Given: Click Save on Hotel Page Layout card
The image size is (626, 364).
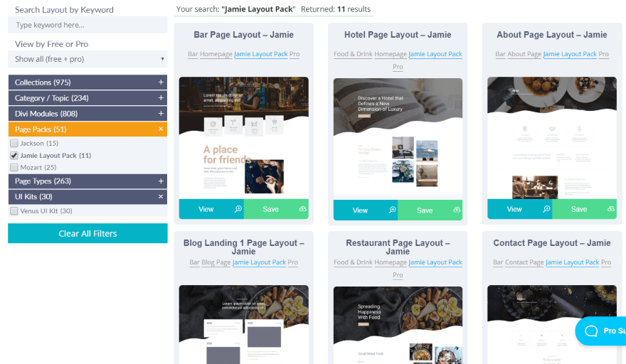Looking at the screenshot, I should (430, 210).
